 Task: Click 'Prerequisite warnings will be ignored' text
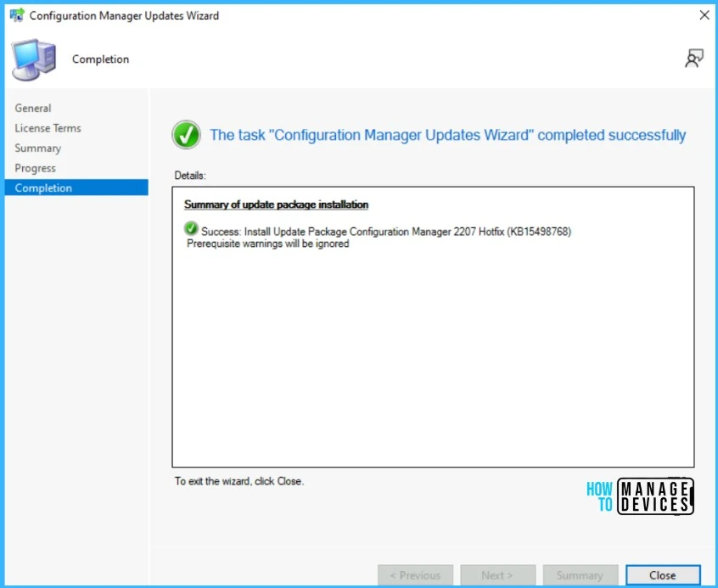268,244
